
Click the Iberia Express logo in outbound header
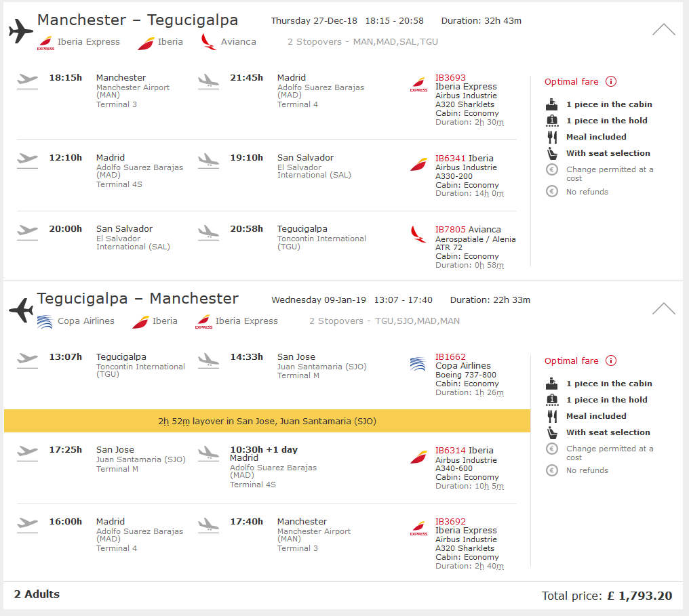45,43
